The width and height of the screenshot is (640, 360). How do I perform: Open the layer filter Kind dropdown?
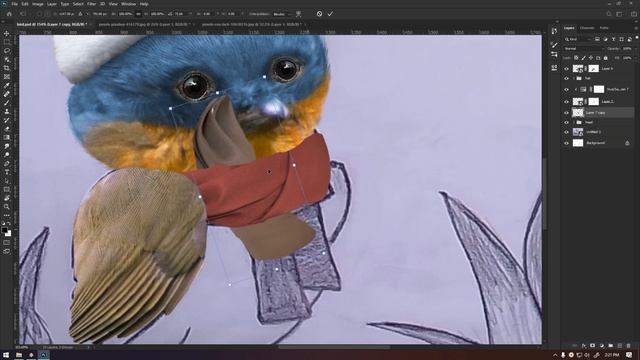click(577, 39)
